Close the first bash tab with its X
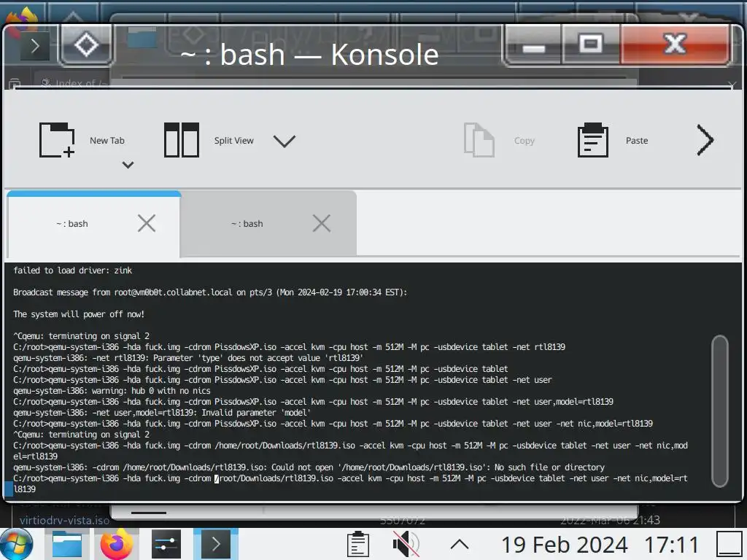Viewport: 747px width, 560px height. [x=147, y=223]
